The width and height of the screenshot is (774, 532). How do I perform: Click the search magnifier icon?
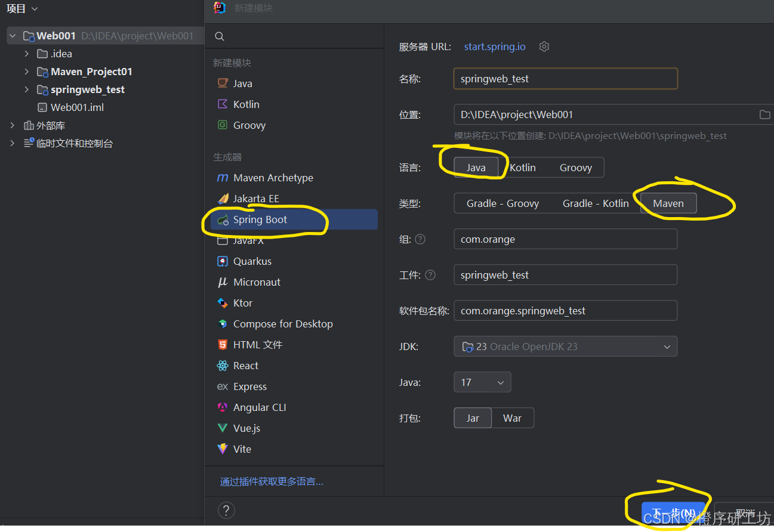(x=220, y=36)
